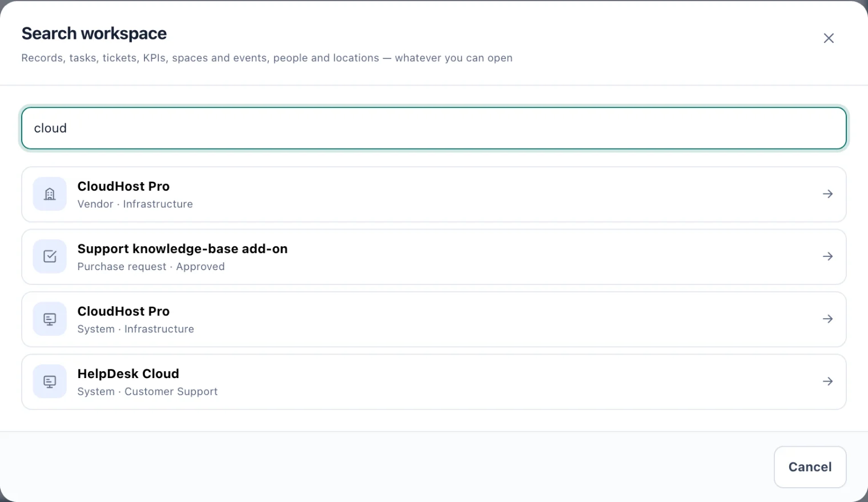Open the arrow for HelpDesk Cloud result
Image resolution: width=868 pixels, height=502 pixels.
pyautogui.click(x=827, y=381)
